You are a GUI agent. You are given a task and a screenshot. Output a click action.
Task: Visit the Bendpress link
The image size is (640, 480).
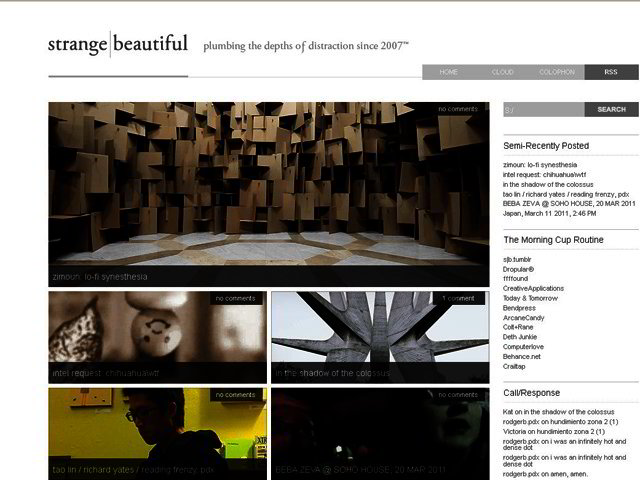click(519, 308)
